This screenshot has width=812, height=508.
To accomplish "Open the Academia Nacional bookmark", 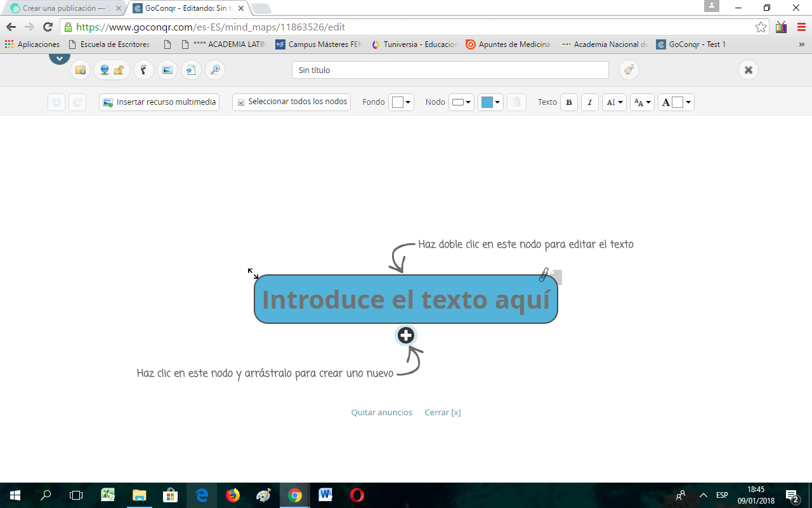I will click(x=605, y=44).
